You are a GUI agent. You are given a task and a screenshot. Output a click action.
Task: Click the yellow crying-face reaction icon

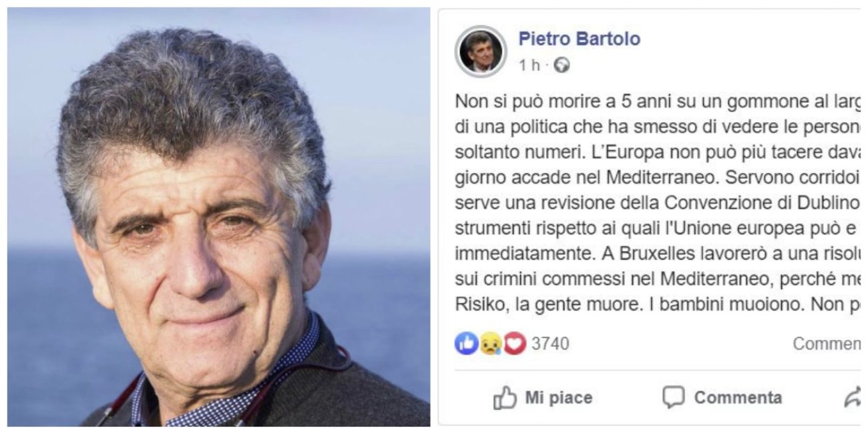tap(490, 344)
